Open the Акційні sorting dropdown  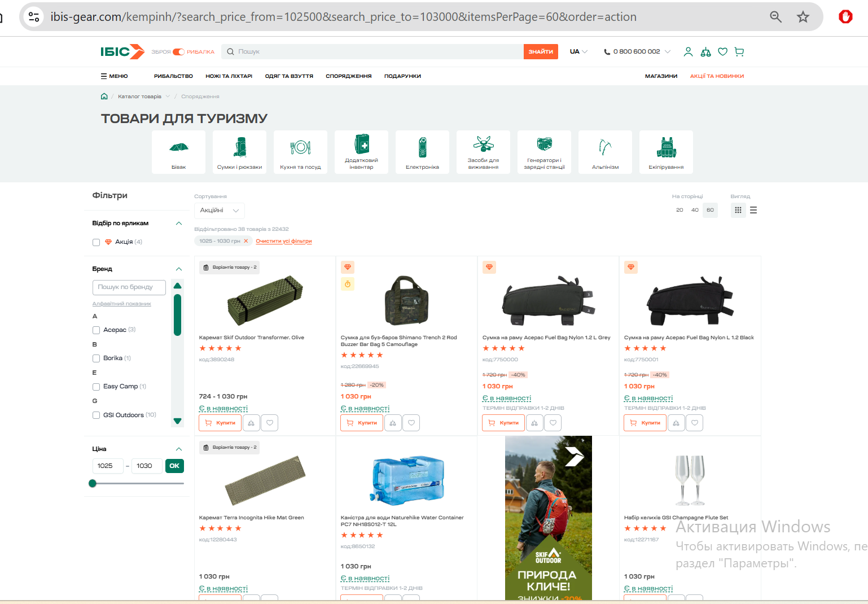pos(220,211)
